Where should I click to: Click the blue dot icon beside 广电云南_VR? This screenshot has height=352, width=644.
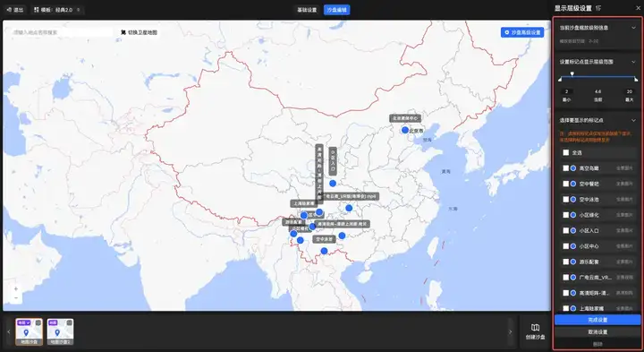(x=573, y=278)
